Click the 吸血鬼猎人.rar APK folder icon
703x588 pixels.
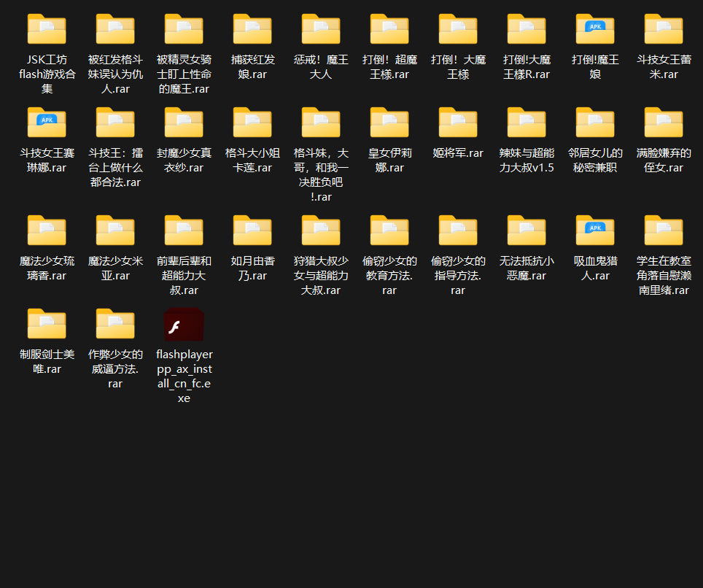(x=595, y=231)
